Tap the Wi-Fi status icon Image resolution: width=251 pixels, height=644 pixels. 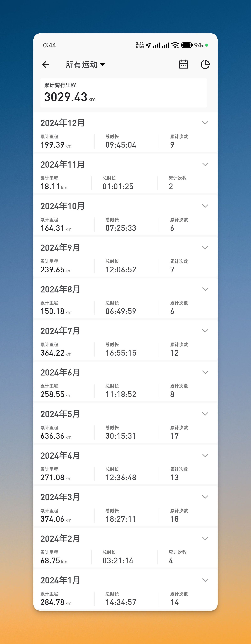(x=175, y=45)
